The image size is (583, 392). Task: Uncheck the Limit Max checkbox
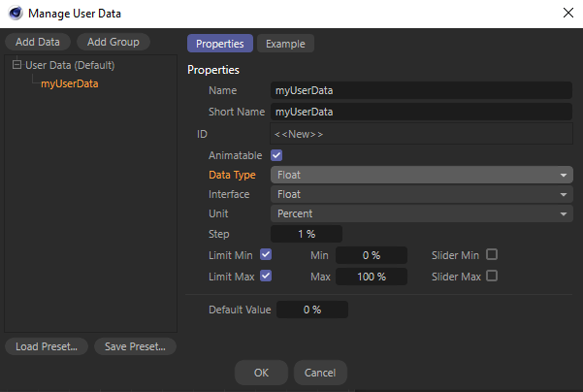(266, 276)
